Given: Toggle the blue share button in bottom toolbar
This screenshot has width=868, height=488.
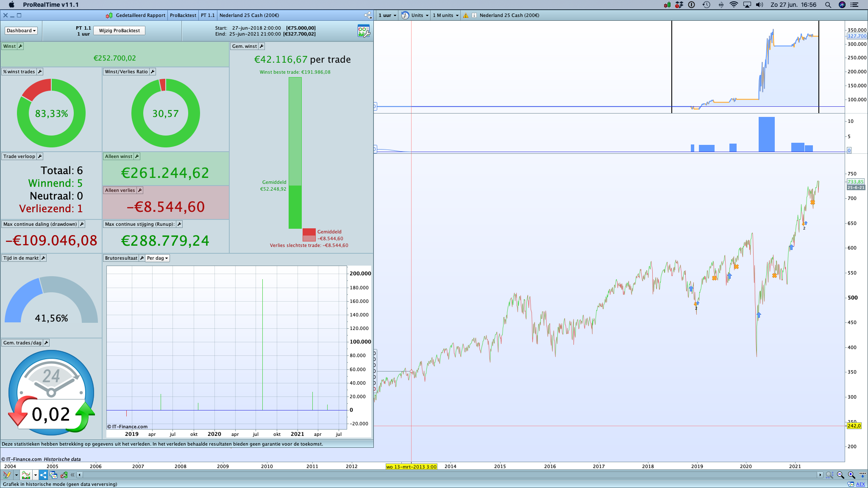Looking at the screenshot, I should (43, 475).
